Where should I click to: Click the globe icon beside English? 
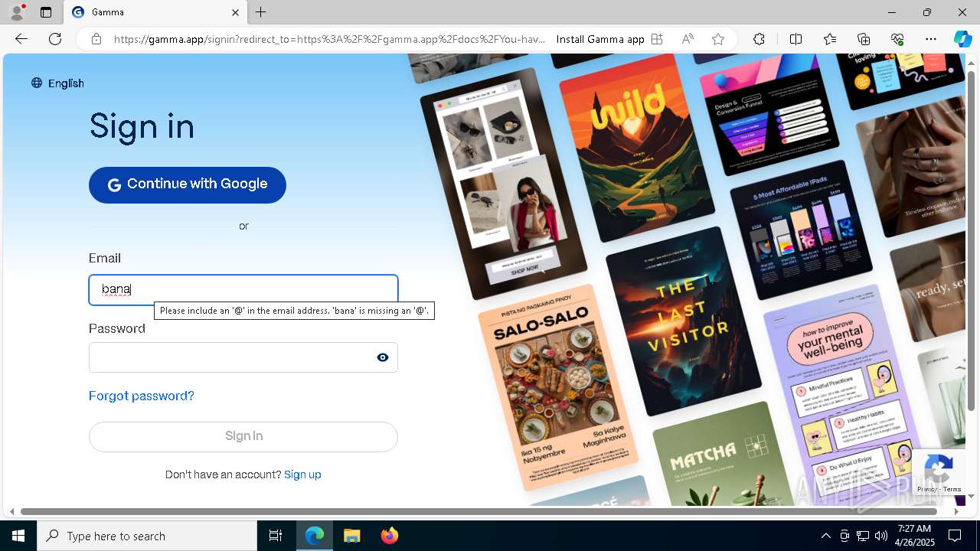[37, 83]
